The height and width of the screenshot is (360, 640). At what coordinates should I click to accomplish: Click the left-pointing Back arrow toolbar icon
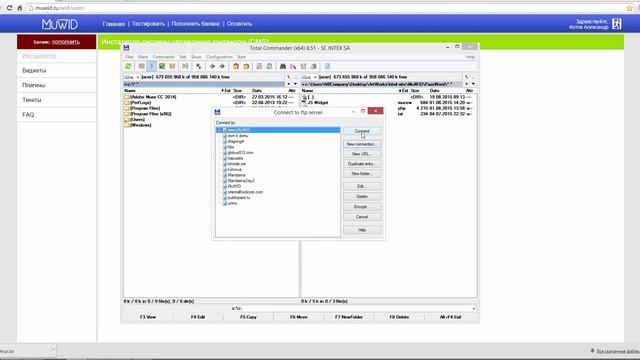tap(212, 66)
